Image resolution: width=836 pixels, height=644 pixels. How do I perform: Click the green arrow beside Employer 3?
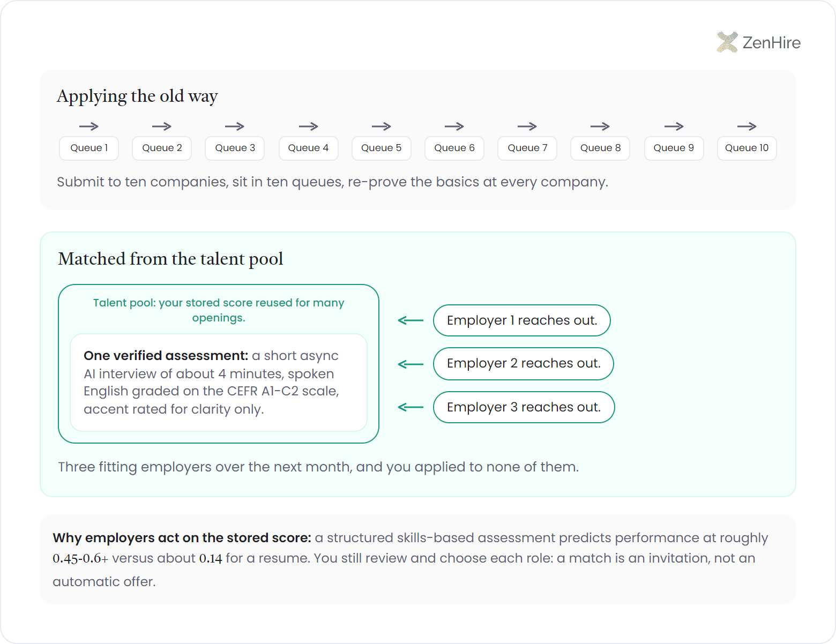click(x=410, y=407)
